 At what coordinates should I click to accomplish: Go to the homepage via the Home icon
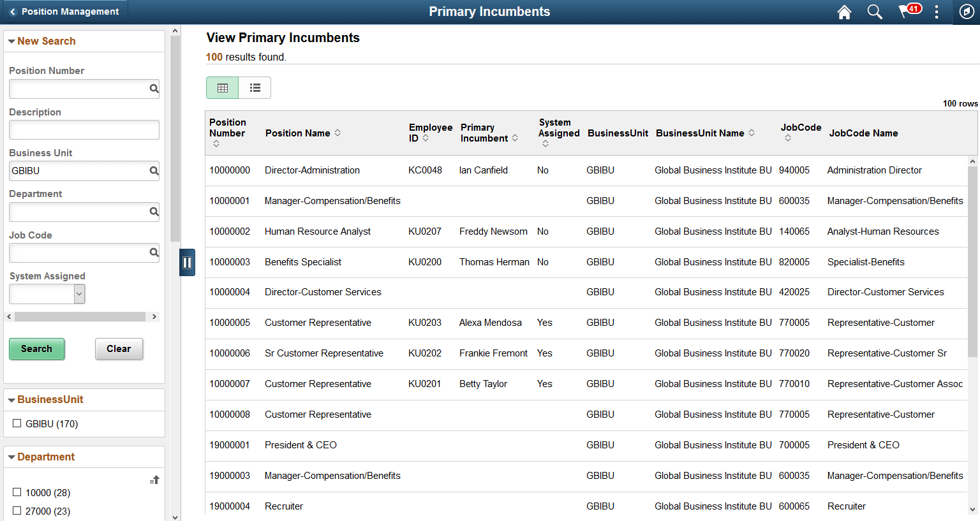click(844, 11)
